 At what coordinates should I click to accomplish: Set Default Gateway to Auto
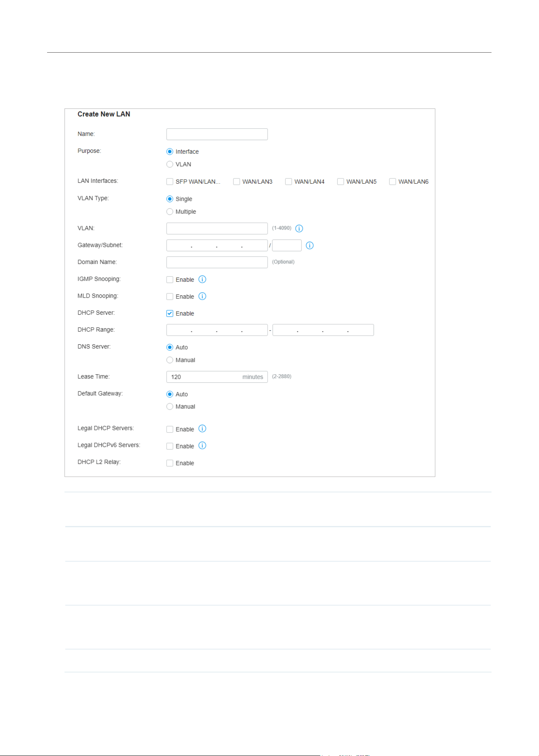tap(170, 394)
